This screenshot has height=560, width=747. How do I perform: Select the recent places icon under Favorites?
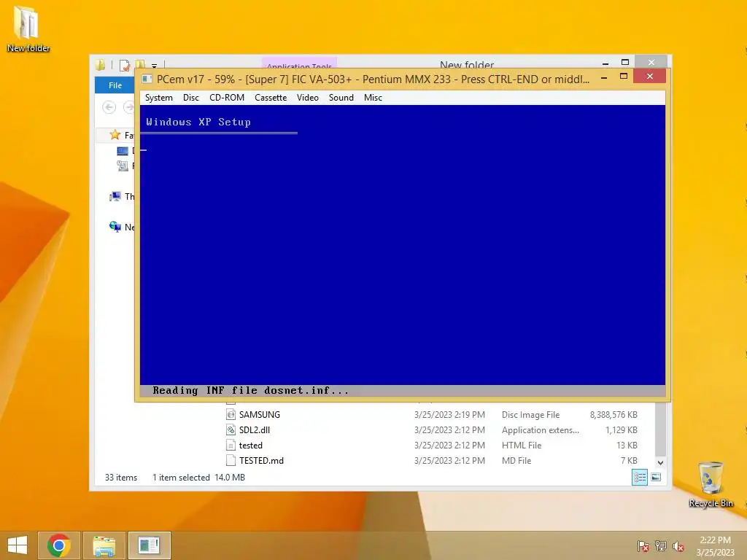(x=123, y=166)
